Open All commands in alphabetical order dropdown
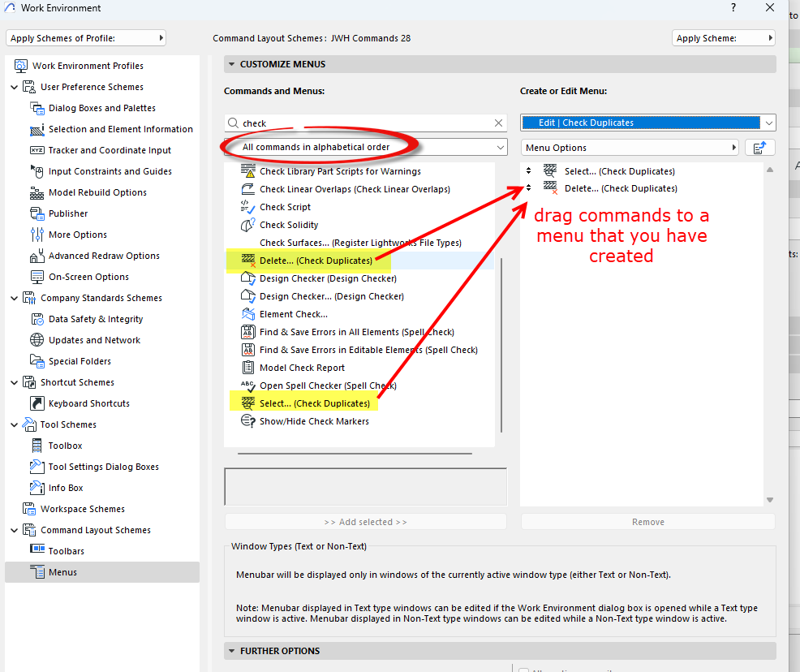Screen dimensions: 800x672 pos(366,148)
